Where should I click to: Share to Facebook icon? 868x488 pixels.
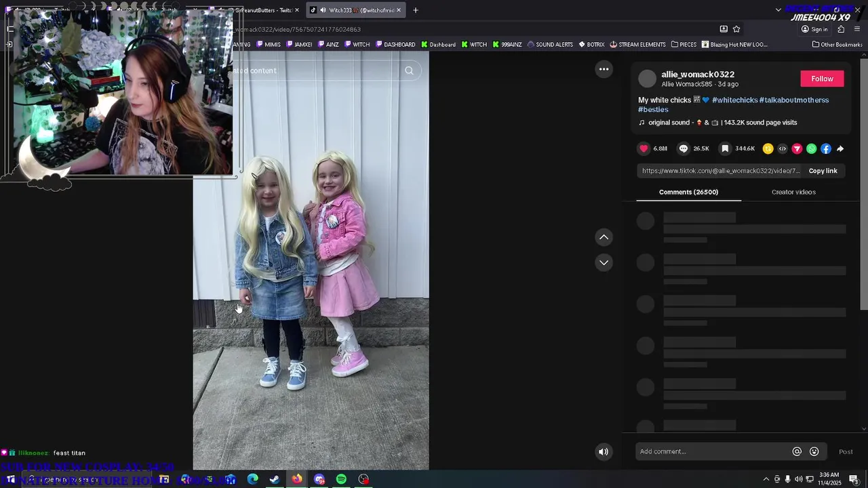(x=825, y=148)
